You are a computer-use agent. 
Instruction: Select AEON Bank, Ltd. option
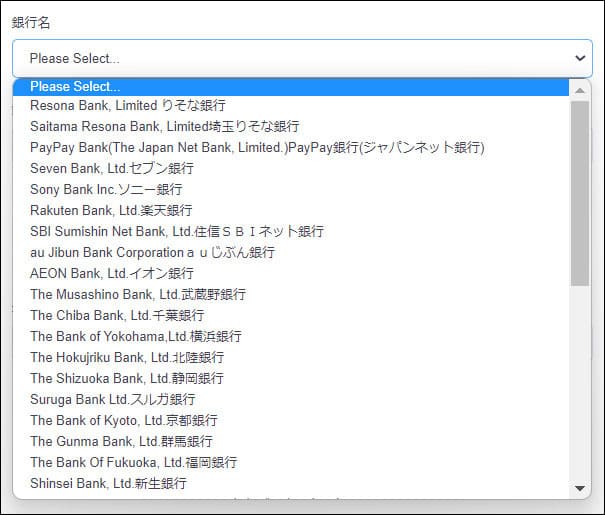coord(112,273)
